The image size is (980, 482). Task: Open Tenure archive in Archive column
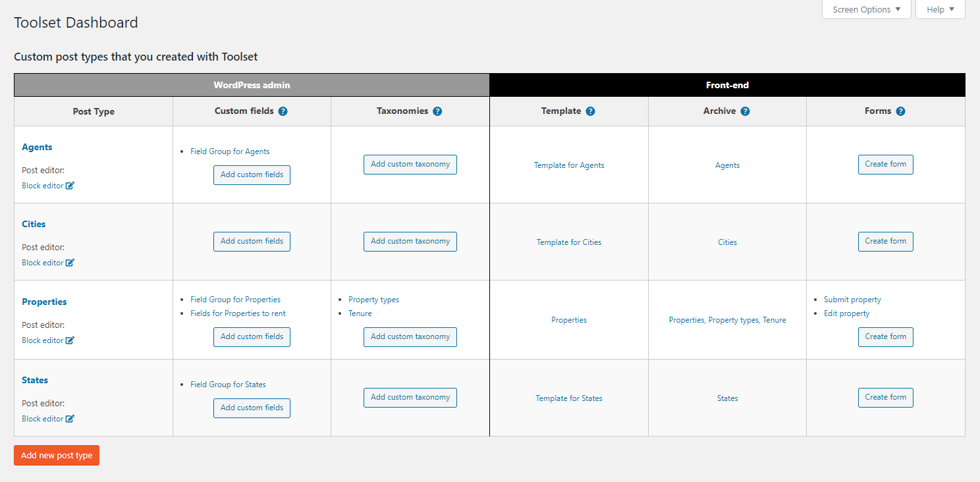pyautogui.click(x=775, y=320)
